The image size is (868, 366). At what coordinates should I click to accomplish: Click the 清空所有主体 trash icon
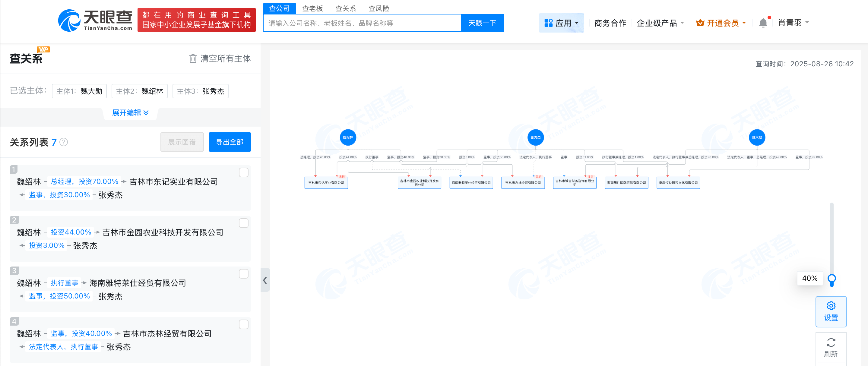click(x=192, y=58)
